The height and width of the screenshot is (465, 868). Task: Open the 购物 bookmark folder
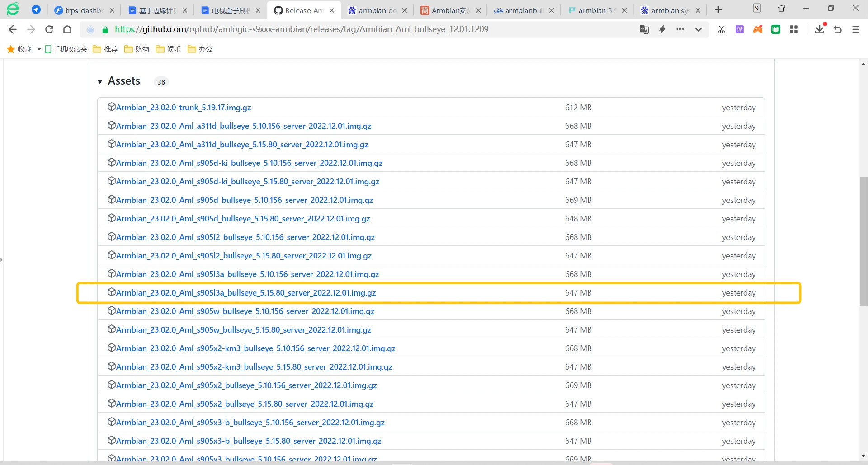tap(137, 49)
